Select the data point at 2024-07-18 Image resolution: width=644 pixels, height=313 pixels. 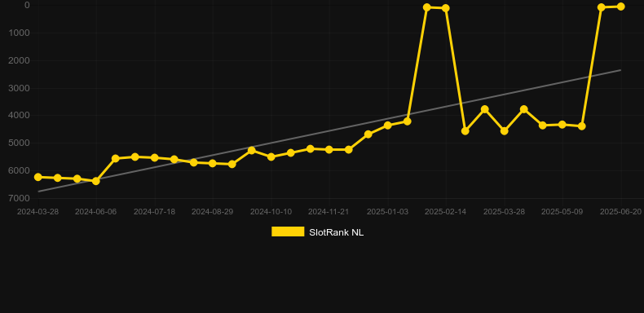click(154, 158)
